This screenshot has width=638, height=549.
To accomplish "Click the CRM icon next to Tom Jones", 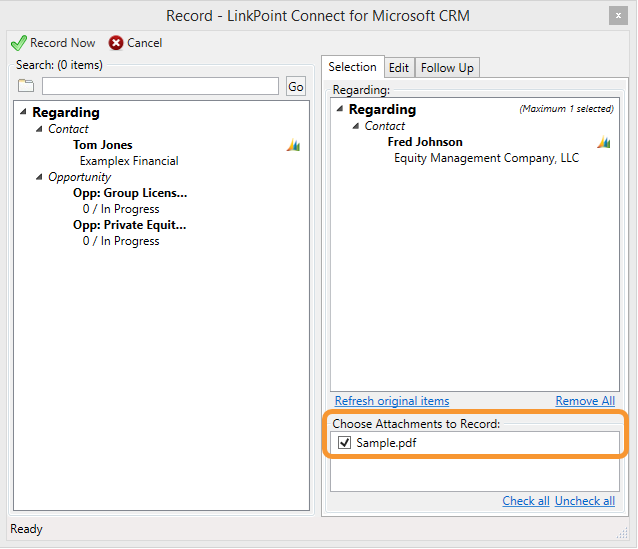I will click(293, 145).
